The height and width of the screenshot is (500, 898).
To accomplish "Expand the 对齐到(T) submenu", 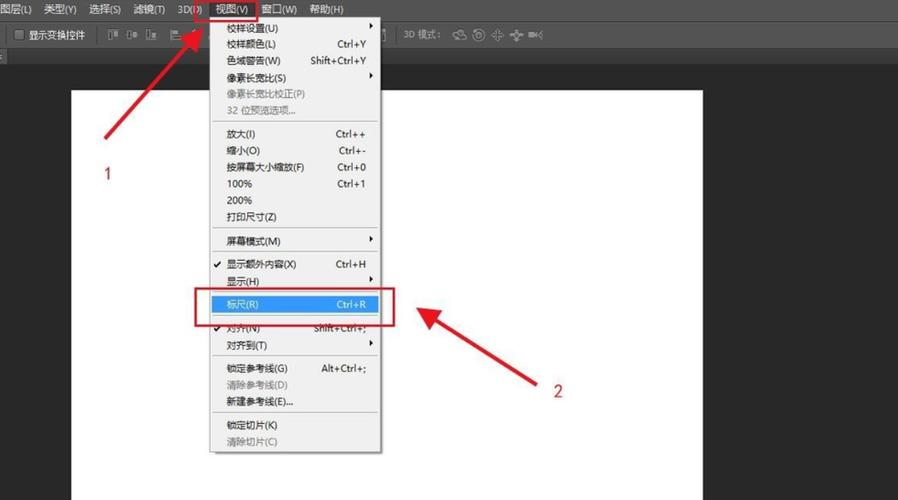I will (295, 345).
